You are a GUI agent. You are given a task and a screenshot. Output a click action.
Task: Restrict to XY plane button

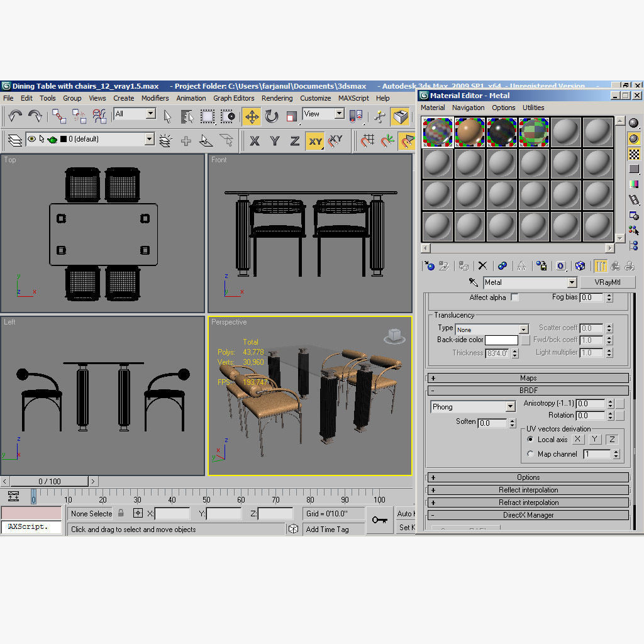(x=315, y=141)
